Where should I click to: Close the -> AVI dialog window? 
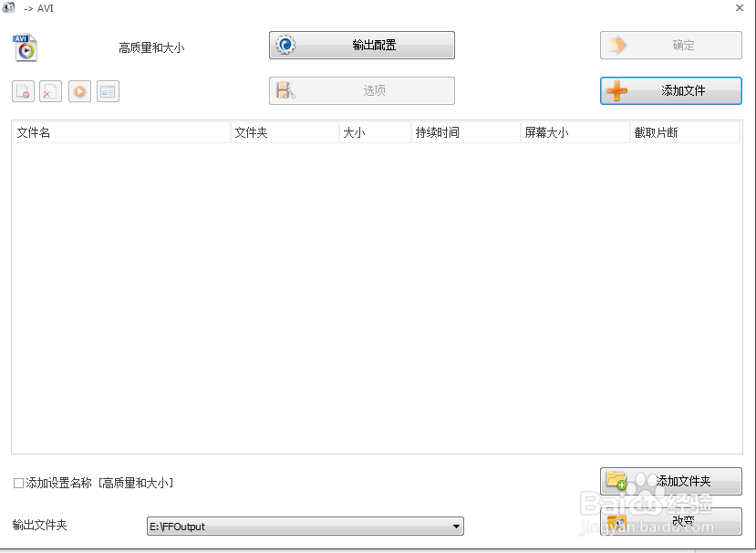pyautogui.click(x=740, y=7)
